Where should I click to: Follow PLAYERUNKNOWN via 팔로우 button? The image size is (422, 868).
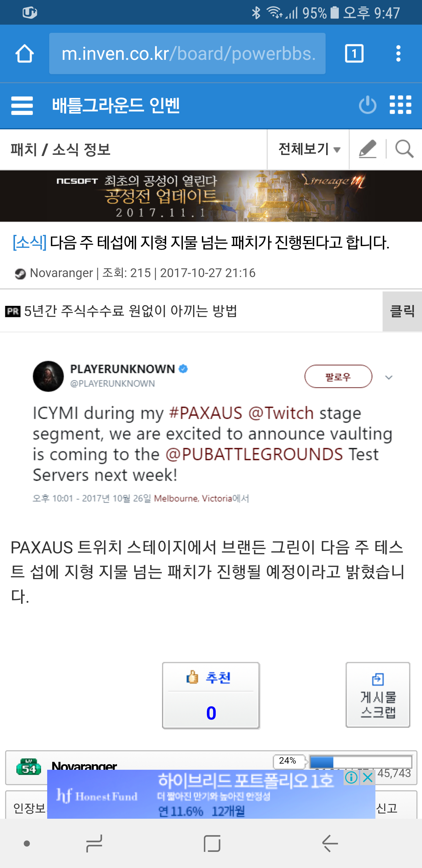[x=338, y=377]
